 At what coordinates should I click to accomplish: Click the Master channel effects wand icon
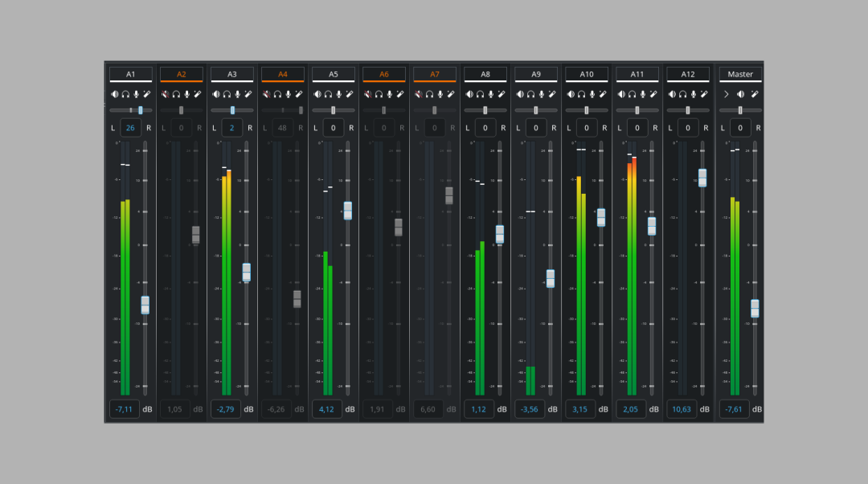click(x=755, y=94)
